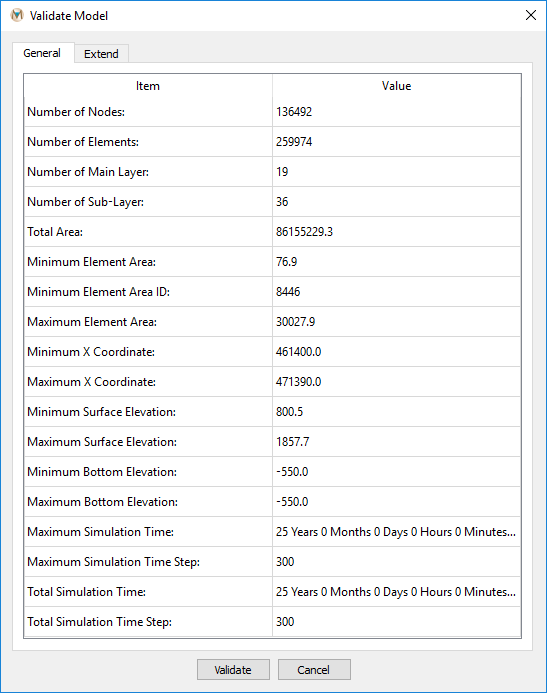Select the Maximum X Coordinate label
The height and width of the screenshot is (693, 547).
(91, 382)
